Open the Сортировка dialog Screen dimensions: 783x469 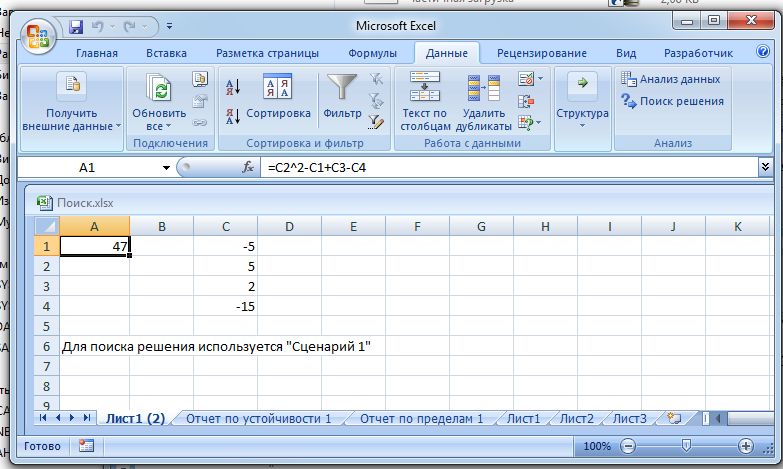(x=278, y=97)
